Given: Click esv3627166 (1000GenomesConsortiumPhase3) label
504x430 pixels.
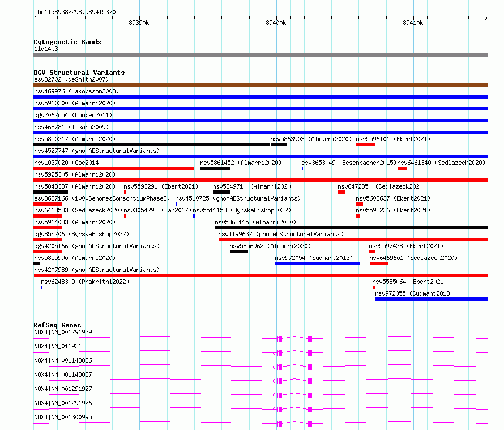Looking at the screenshot, I should click(102, 198).
